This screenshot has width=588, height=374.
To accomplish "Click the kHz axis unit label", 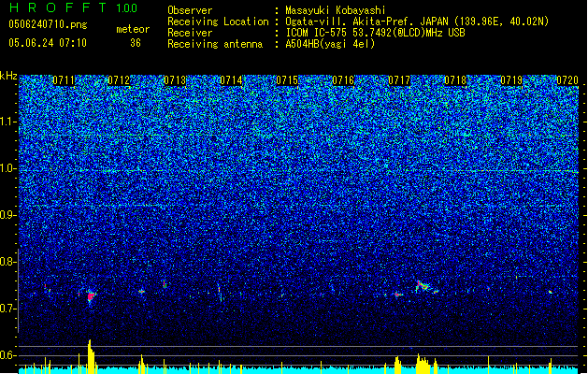I will pyautogui.click(x=8, y=76).
